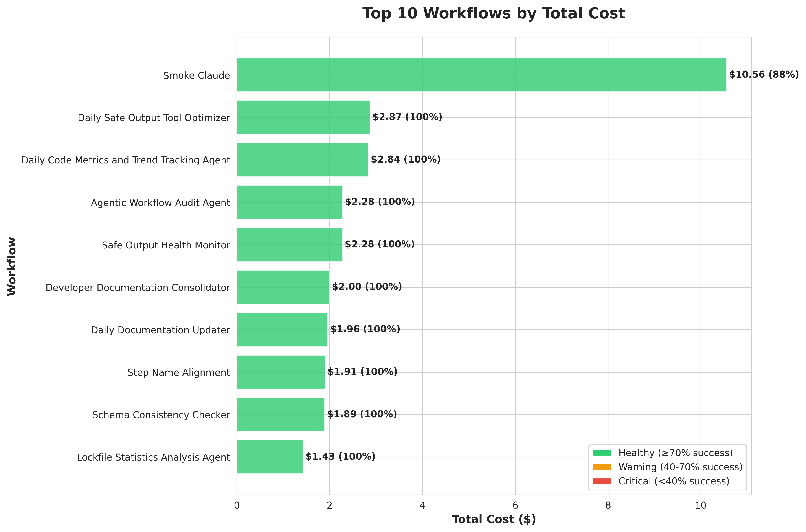Click the vertical Workflow axis label
This screenshot has width=806, height=532.
pos(12,266)
